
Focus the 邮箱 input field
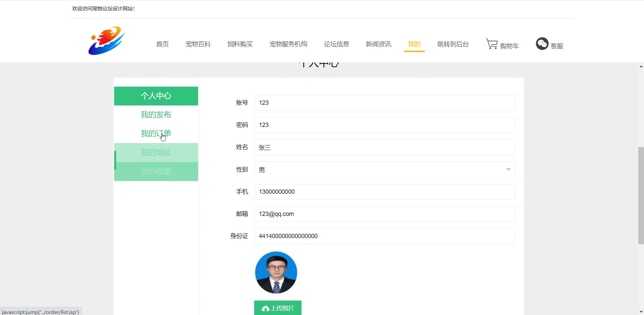coord(384,214)
